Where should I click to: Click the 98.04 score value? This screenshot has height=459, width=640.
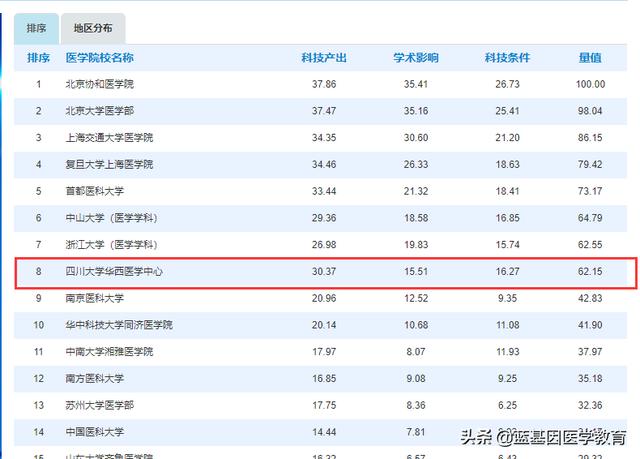coord(590,111)
